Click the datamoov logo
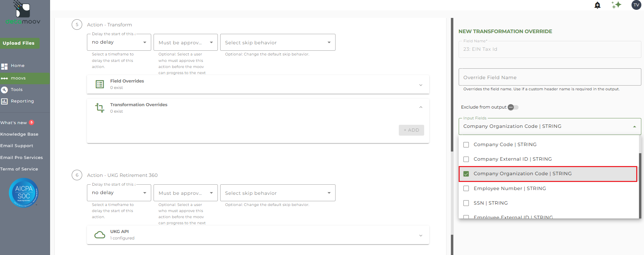 coord(23,14)
